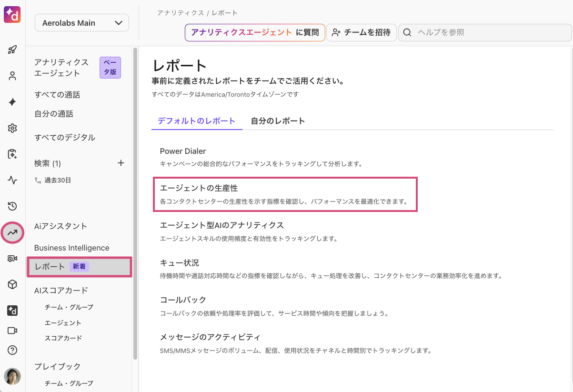Open settings gear icon

coord(12,128)
